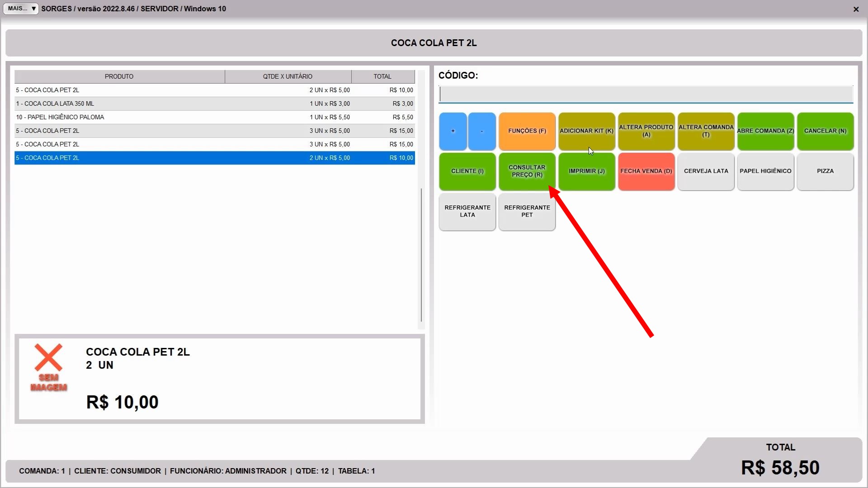This screenshot has width=868, height=488.
Task: Click the blue plus quantity button
Action: (453, 131)
